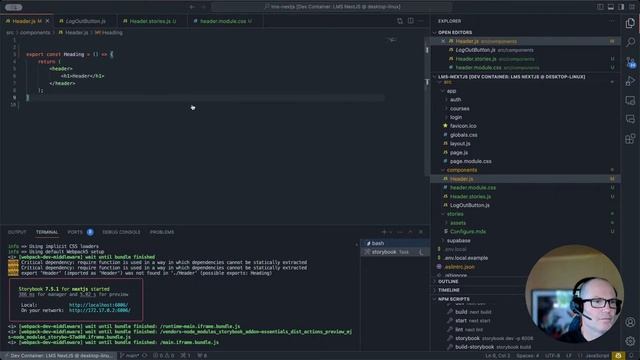Open the Debug Console panel tab
640x360 pixels.
coord(121,232)
